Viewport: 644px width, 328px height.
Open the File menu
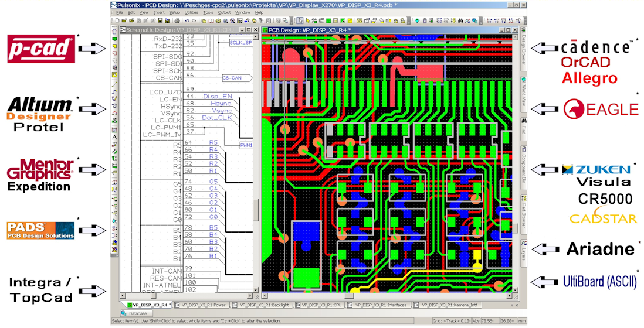(120, 13)
